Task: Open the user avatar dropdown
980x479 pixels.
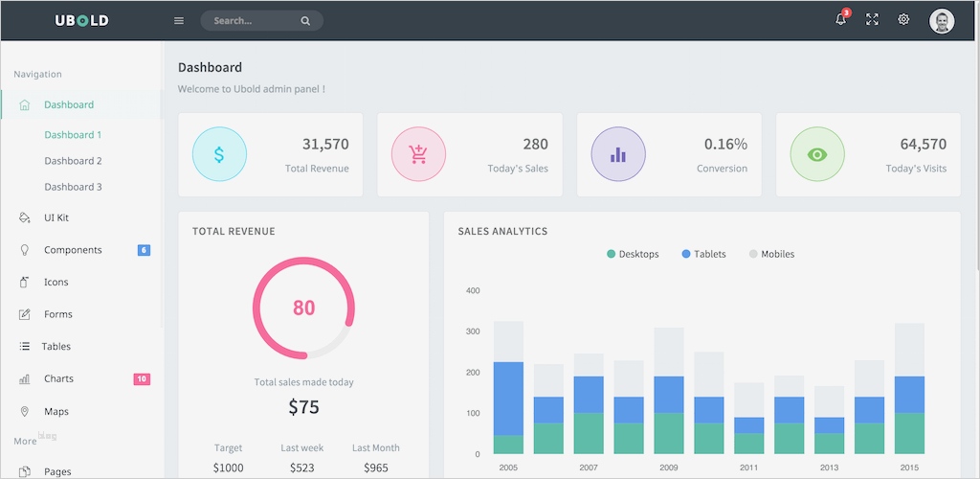Action: pos(942,21)
